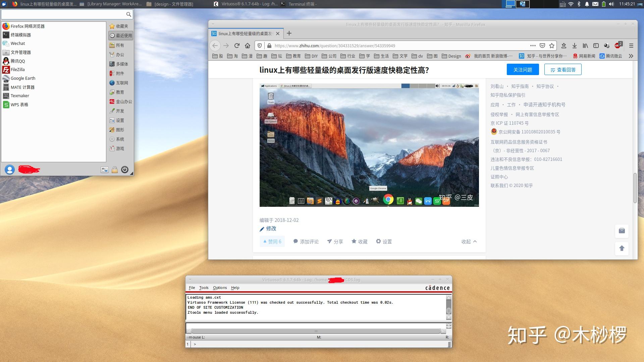
Task: Click the Virtuoso log horizontal scrollbar
Action: pyautogui.click(x=316, y=331)
